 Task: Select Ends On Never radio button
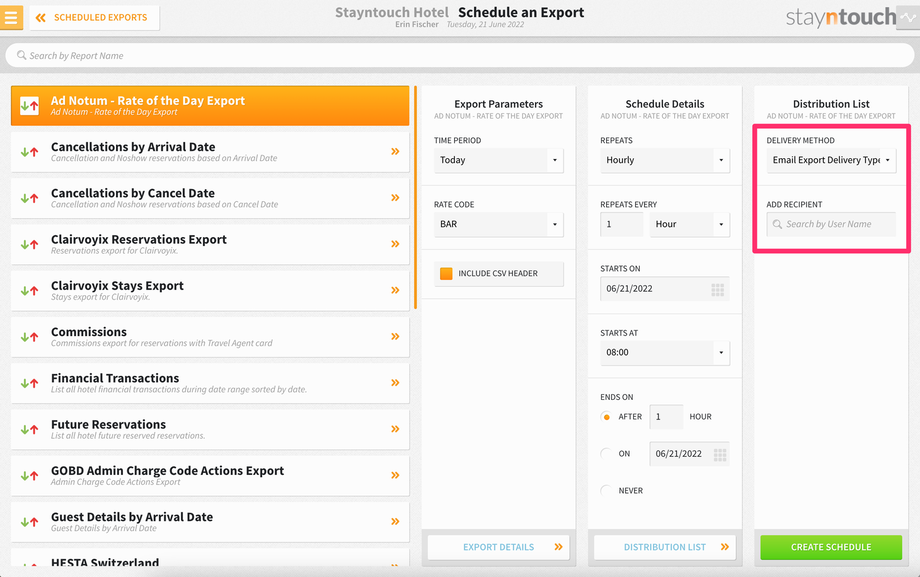click(x=606, y=491)
